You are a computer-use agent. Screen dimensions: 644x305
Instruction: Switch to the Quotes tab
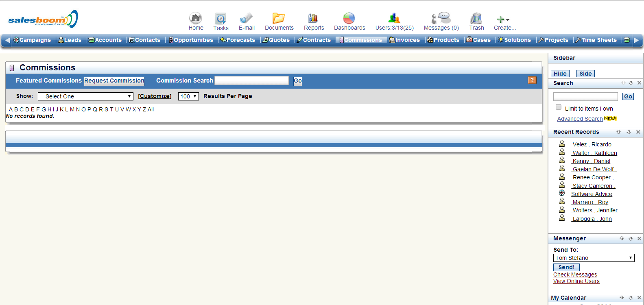[x=276, y=40]
